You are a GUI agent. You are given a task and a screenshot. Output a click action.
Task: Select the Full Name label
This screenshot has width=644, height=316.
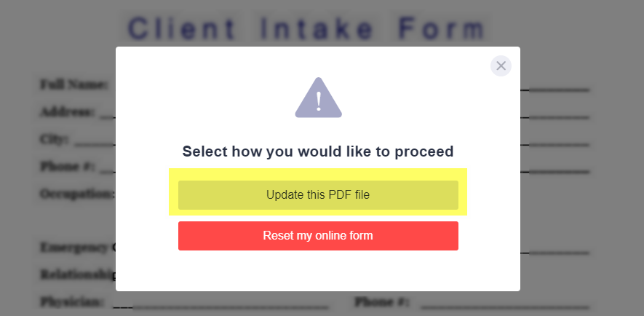(x=74, y=84)
